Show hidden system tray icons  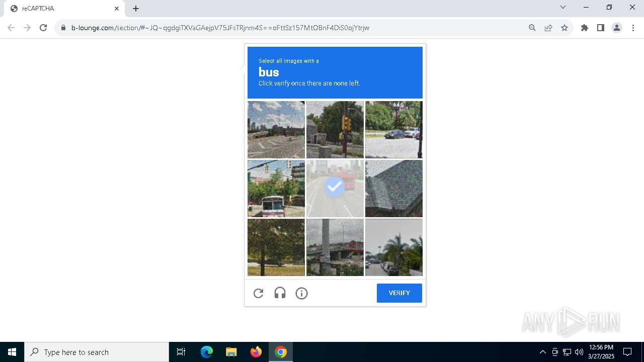[542, 352]
